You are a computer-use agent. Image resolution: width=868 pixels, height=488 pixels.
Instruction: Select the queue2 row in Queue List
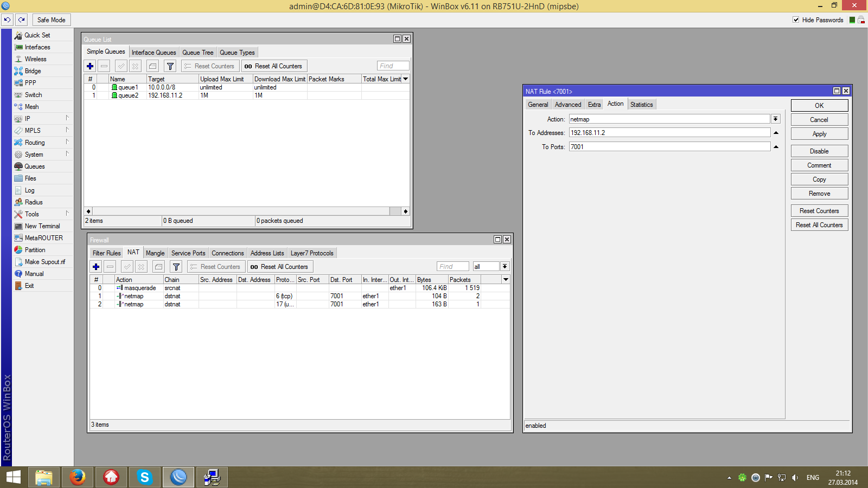[246, 95]
